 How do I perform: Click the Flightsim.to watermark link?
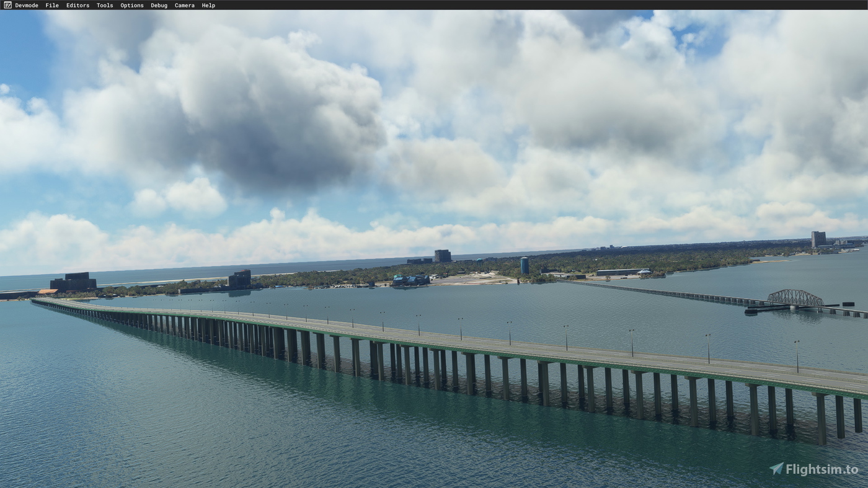pyautogui.click(x=815, y=469)
